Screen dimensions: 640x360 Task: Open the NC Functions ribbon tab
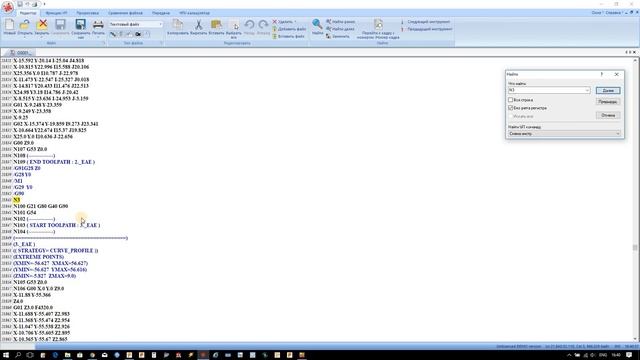(56, 13)
